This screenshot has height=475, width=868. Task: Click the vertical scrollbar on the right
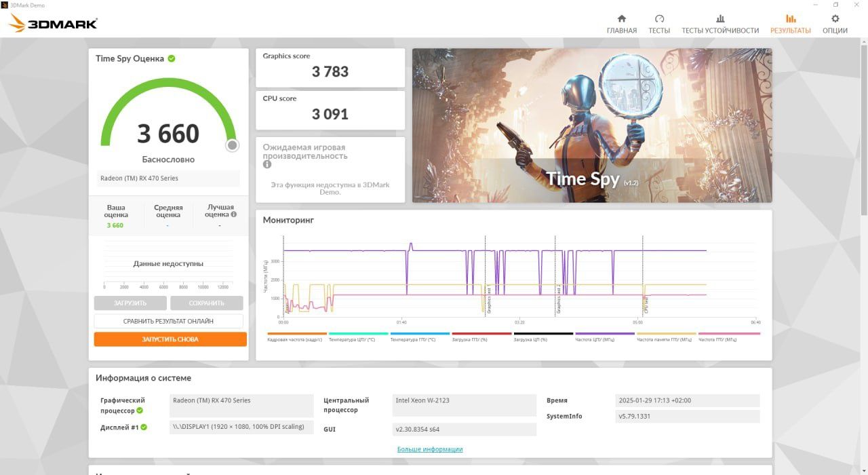click(863, 129)
